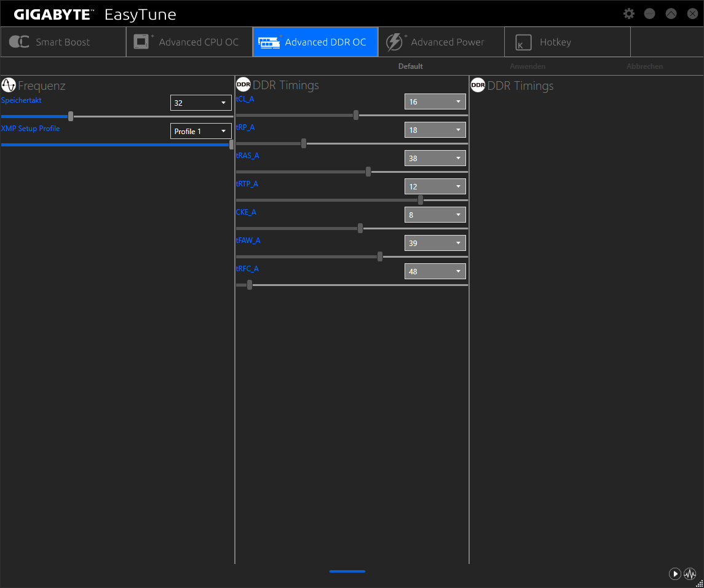
Task: Open the Hotkey tab
Action: click(568, 42)
